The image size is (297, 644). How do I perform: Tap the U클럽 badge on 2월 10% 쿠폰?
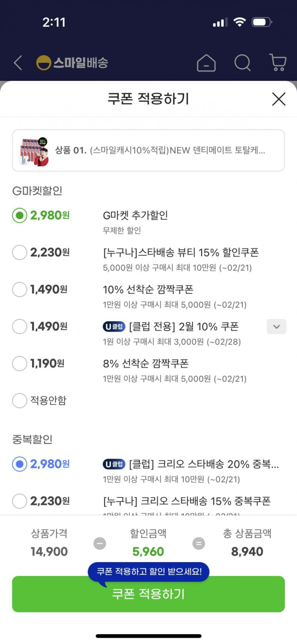tap(114, 326)
